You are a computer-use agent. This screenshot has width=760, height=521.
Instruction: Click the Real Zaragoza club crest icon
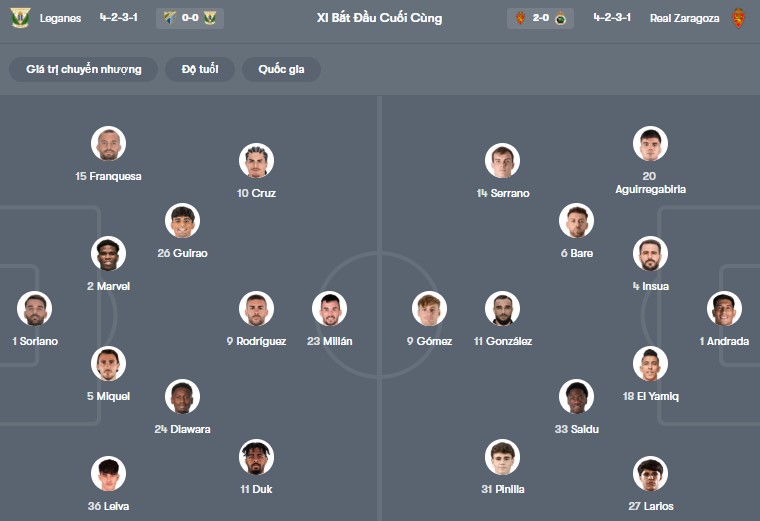739,18
